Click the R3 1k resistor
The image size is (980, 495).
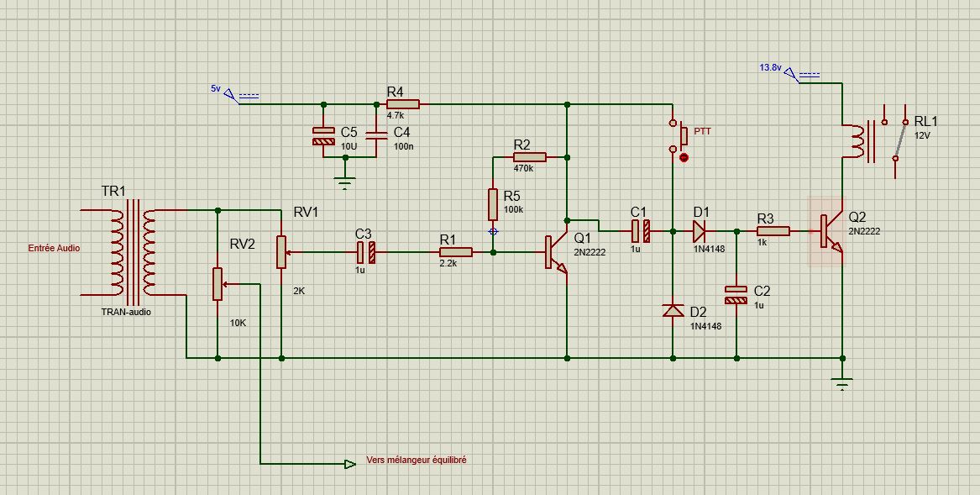(773, 230)
